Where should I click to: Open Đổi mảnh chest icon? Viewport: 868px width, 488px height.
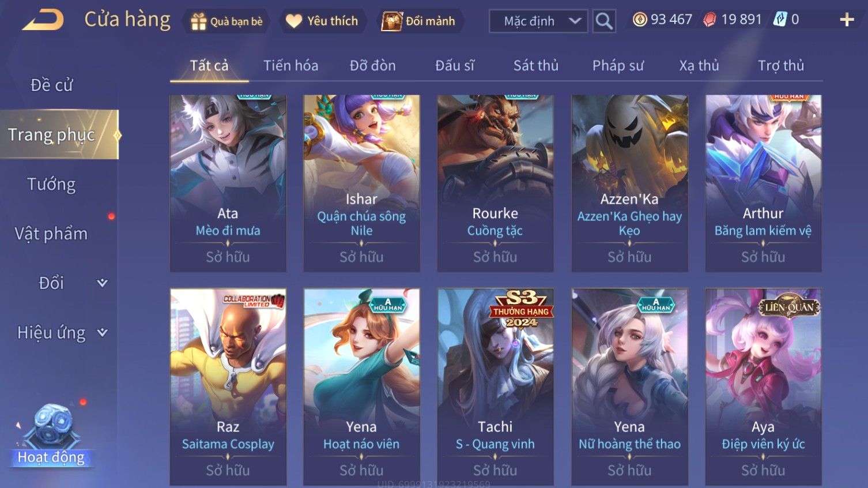pyautogui.click(x=391, y=21)
